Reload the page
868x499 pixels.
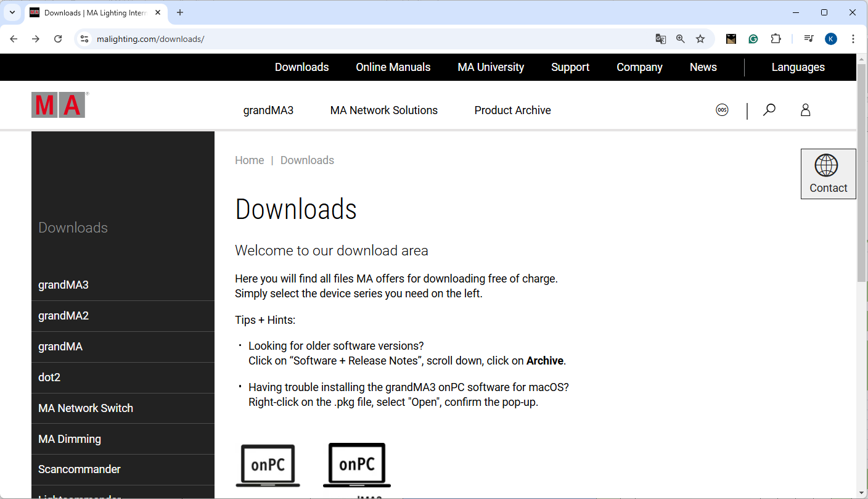pyautogui.click(x=58, y=39)
